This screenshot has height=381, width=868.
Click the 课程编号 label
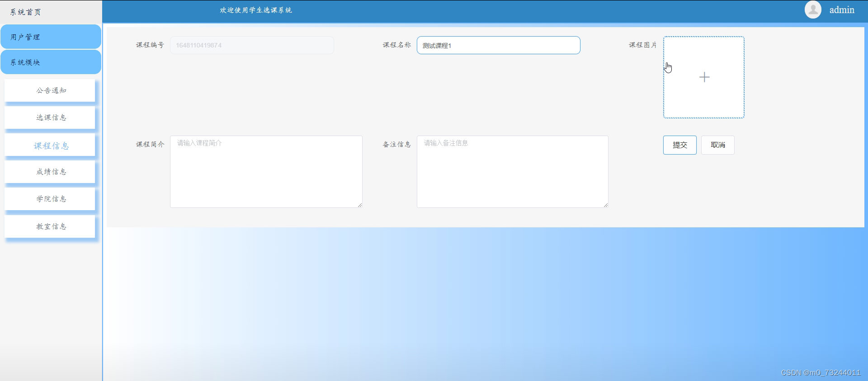[x=150, y=45]
